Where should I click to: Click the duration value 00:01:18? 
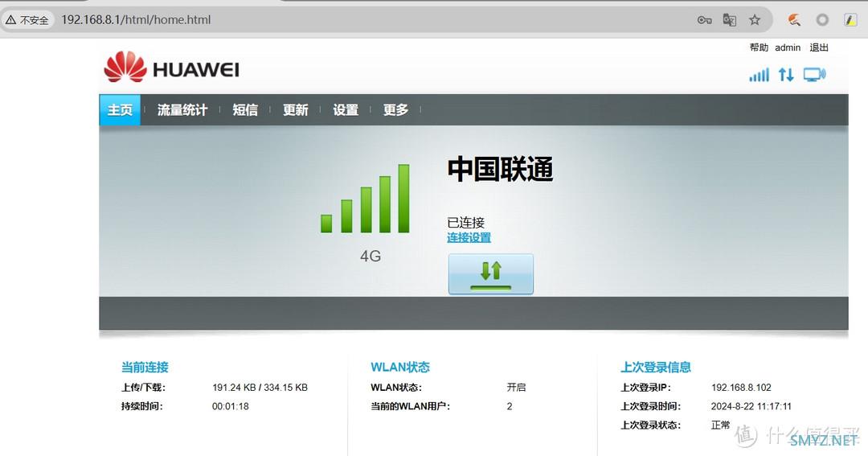231,406
